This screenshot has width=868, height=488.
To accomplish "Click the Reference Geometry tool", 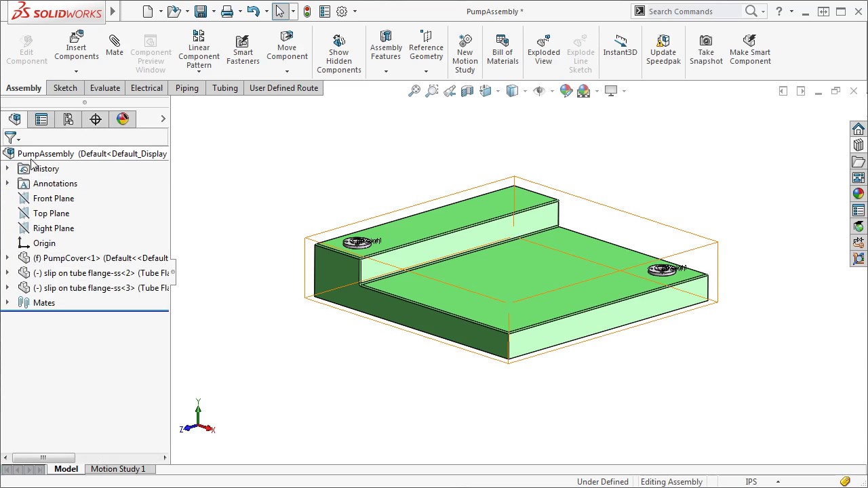I will [x=426, y=45].
